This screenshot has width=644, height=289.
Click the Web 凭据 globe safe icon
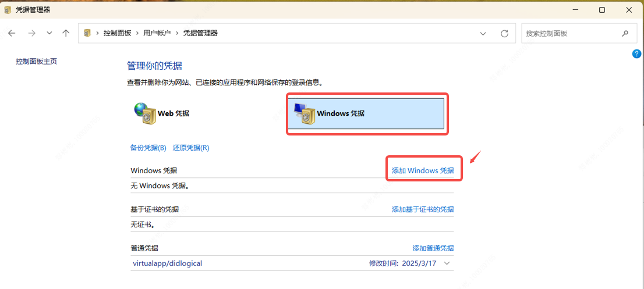coord(145,113)
